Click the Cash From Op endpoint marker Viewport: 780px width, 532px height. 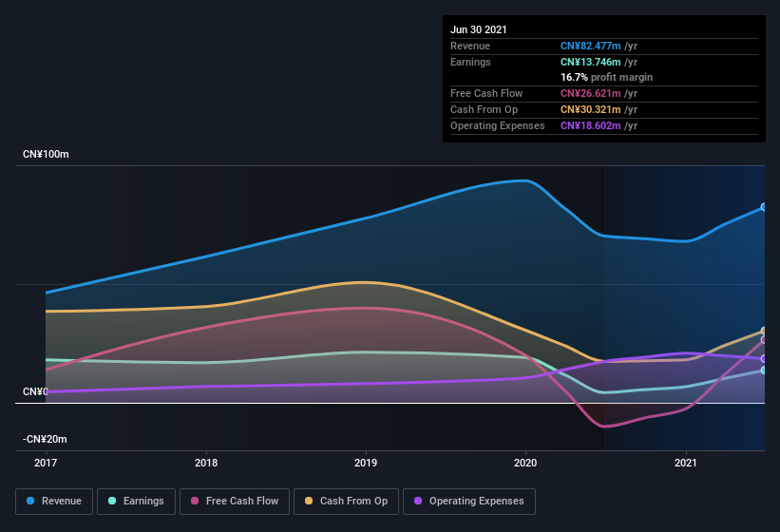tap(764, 331)
